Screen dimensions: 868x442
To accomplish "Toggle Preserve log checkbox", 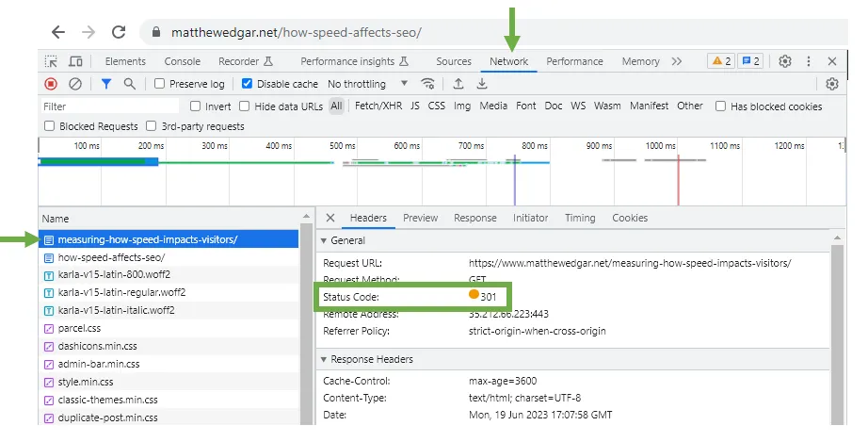I will pyautogui.click(x=159, y=84).
